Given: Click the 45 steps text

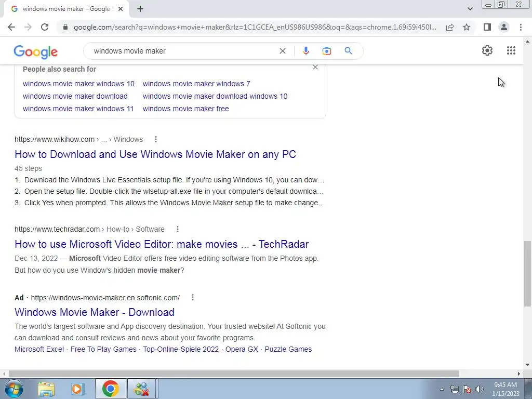Looking at the screenshot, I should (x=28, y=169).
